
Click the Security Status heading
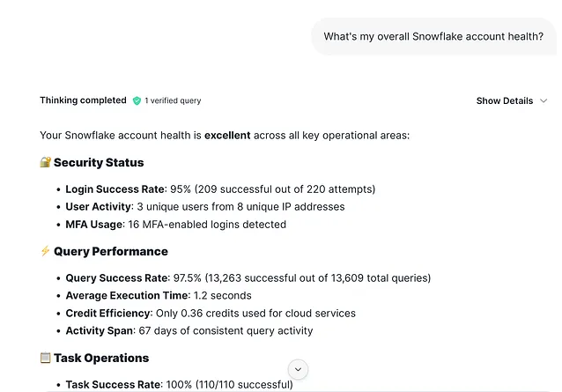pos(99,163)
